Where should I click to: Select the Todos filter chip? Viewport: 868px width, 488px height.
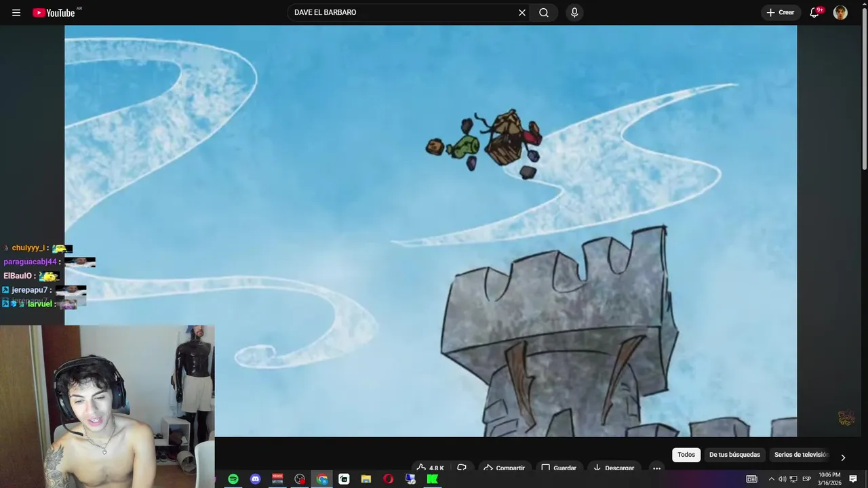[x=686, y=455]
